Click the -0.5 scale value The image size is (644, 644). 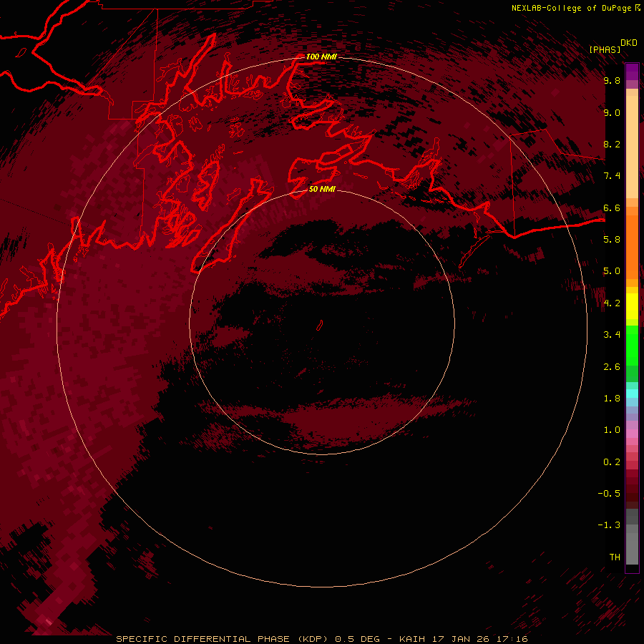click(x=609, y=493)
